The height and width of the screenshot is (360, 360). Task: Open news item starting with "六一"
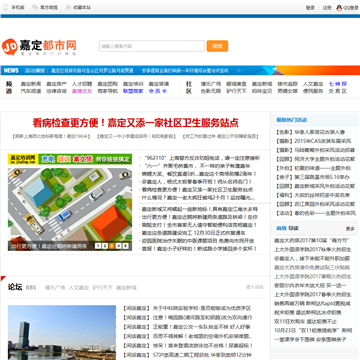(x=196, y=166)
